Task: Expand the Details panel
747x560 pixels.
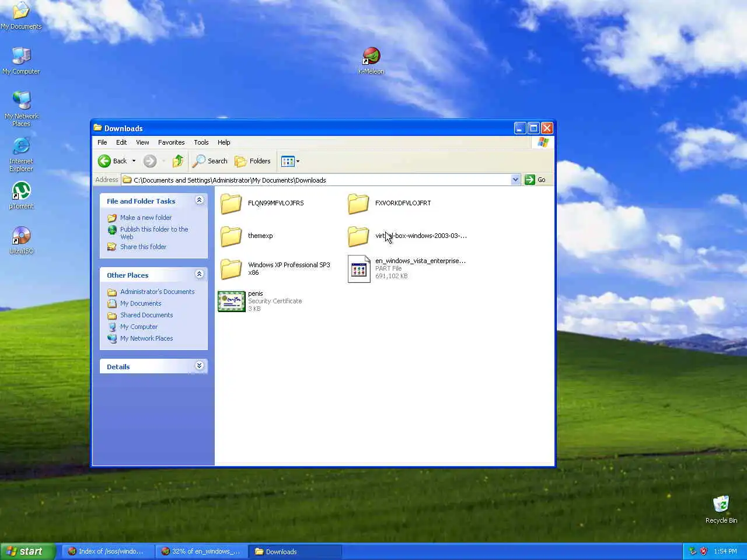Action: [199, 366]
